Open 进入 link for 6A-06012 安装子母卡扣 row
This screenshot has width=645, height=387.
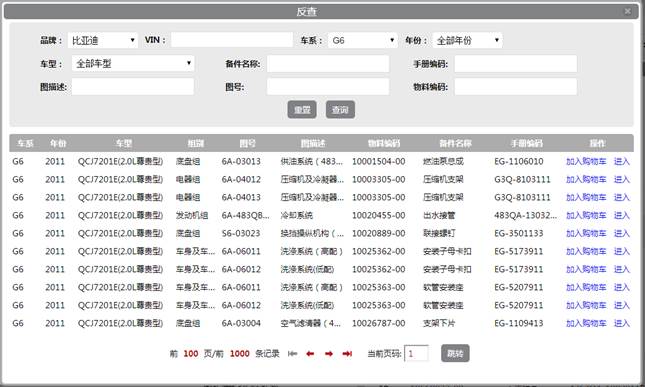click(622, 269)
